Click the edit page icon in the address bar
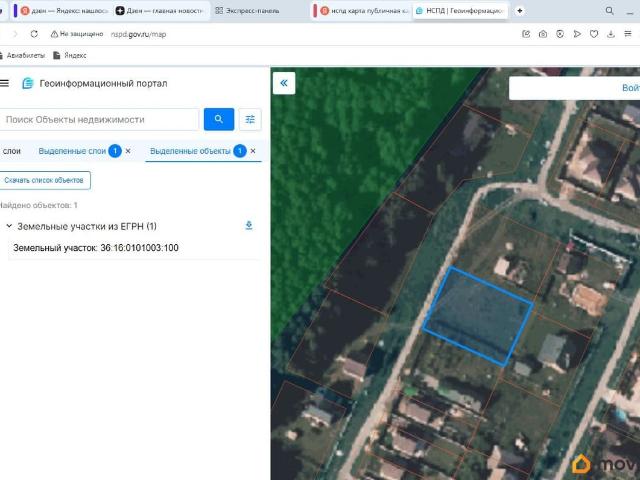The width and height of the screenshot is (640, 480). point(526,34)
